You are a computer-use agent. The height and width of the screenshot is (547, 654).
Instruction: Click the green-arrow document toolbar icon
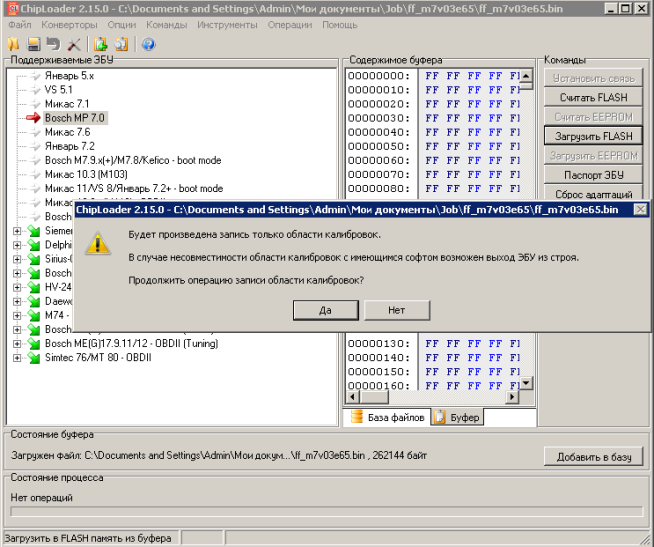tap(100, 44)
